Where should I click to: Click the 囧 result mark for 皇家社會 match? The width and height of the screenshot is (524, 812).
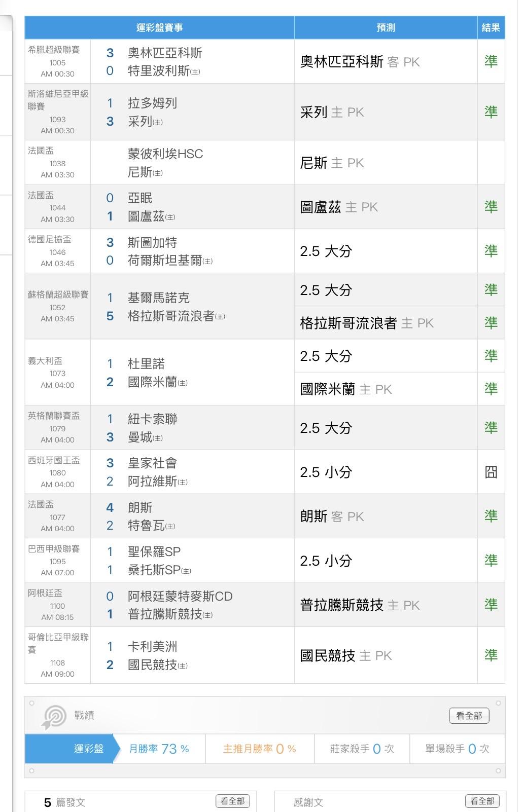click(x=491, y=472)
